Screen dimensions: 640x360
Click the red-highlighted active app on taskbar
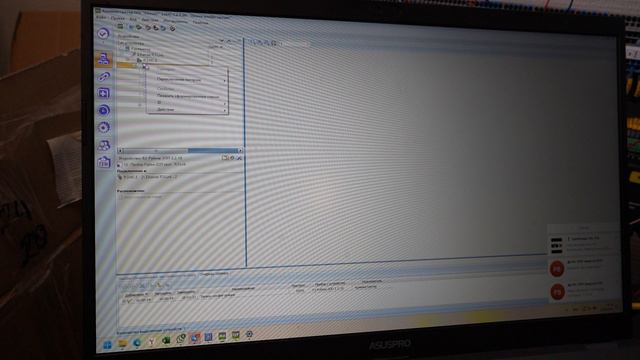(x=196, y=338)
